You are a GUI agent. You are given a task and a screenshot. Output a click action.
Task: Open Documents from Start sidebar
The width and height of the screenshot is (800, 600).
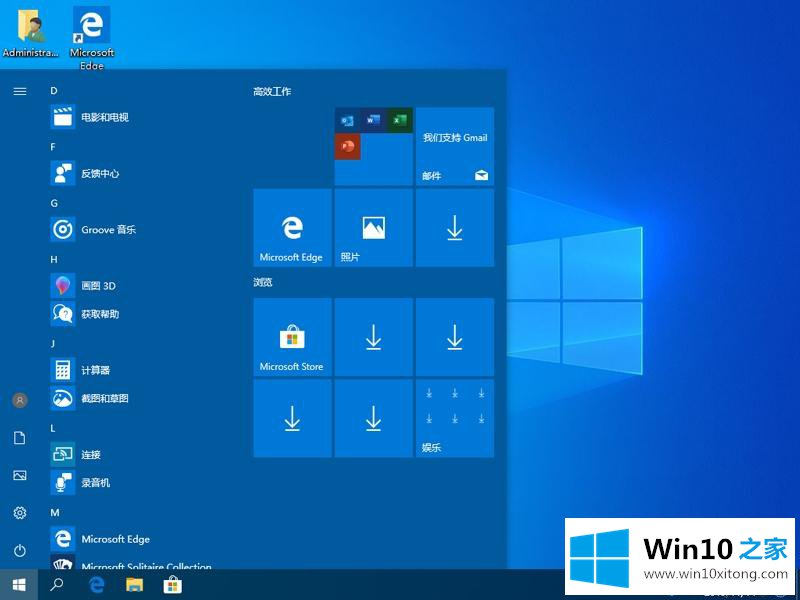pos(19,438)
